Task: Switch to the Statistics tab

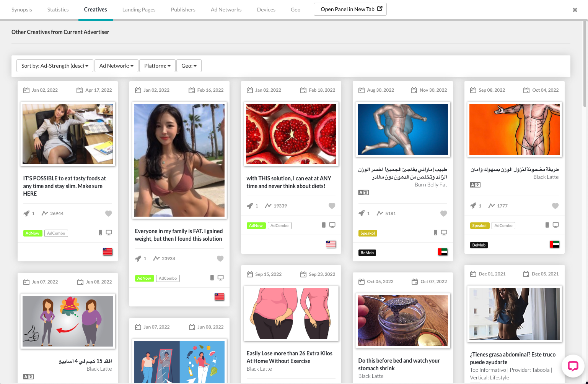Action: point(58,10)
